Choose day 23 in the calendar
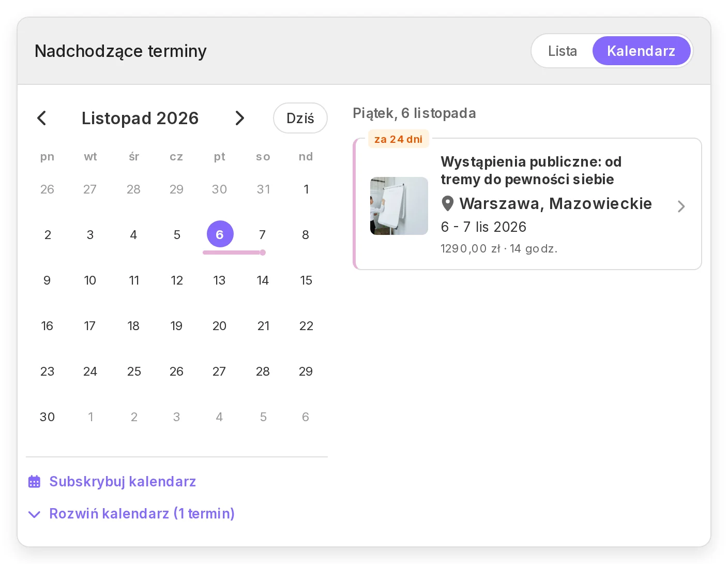 click(47, 372)
